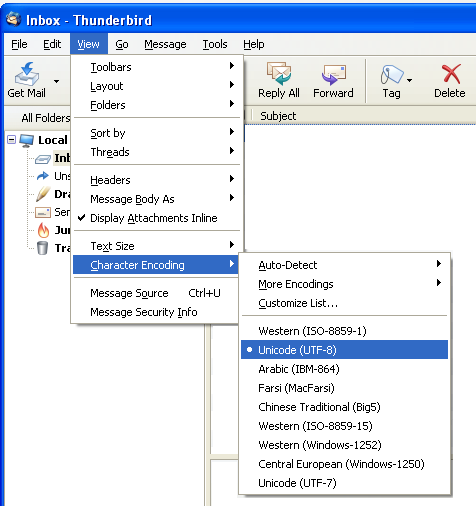Screen dimensions: 476x506
Task: Select Western (ISO-8859-1) encoding
Action: click(x=345, y=331)
